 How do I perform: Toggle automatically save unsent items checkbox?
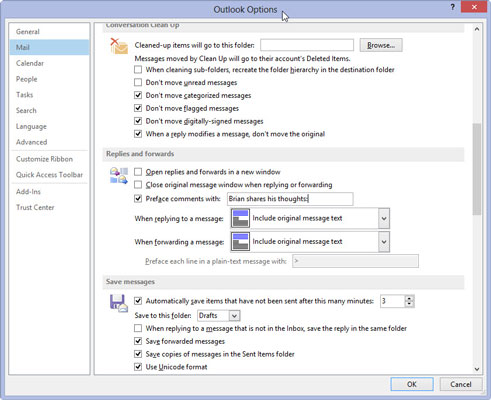(x=138, y=301)
